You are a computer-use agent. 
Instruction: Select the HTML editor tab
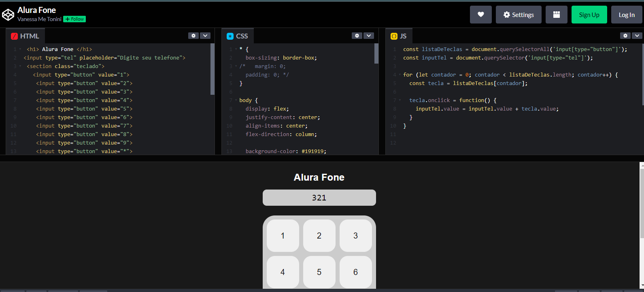[25, 36]
